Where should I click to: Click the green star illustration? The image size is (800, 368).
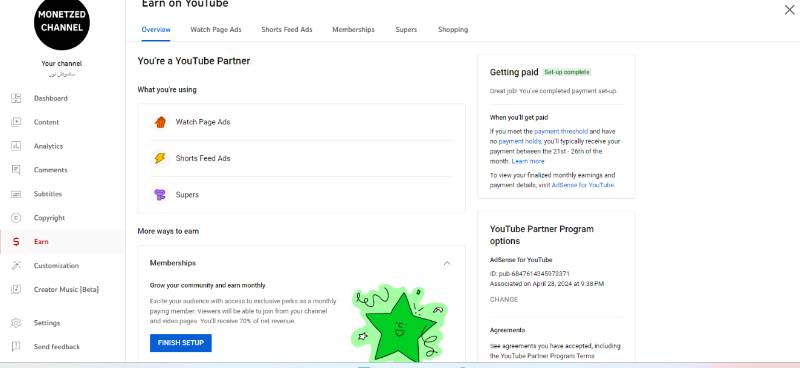click(x=399, y=323)
